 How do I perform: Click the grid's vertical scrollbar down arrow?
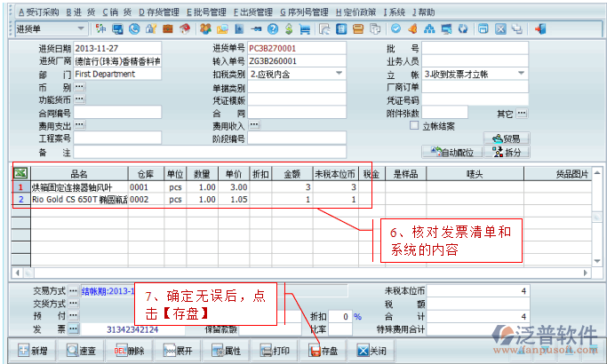(x=597, y=261)
